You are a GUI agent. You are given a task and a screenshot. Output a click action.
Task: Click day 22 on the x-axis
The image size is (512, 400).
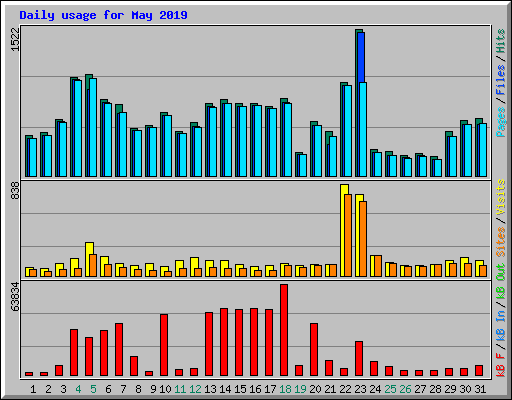pos(345,389)
